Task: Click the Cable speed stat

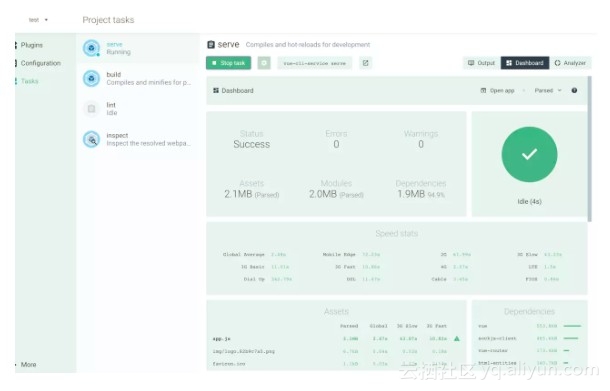Action: point(449,279)
